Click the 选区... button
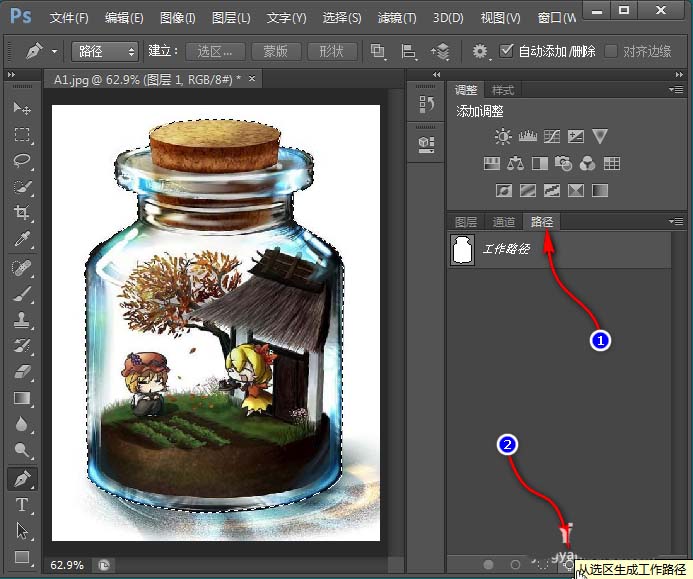This screenshot has height=579, width=693. pyautogui.click(x=214, y=51)
